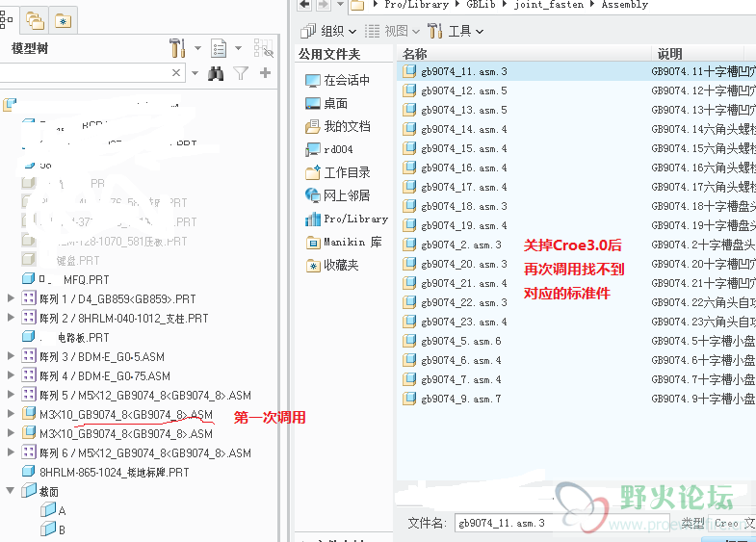Viewport: 756px width, 542px height.
Task: Open search field history dropdown
Action: [x=195, y=73]
